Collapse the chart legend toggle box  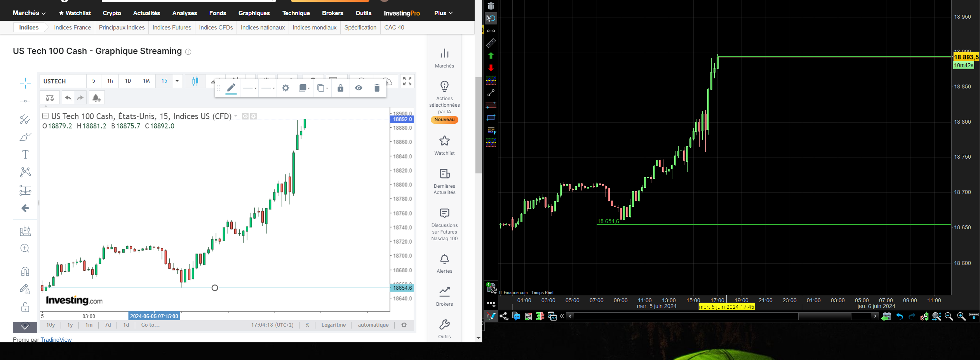pyautogui.click(x=45, y=116)
